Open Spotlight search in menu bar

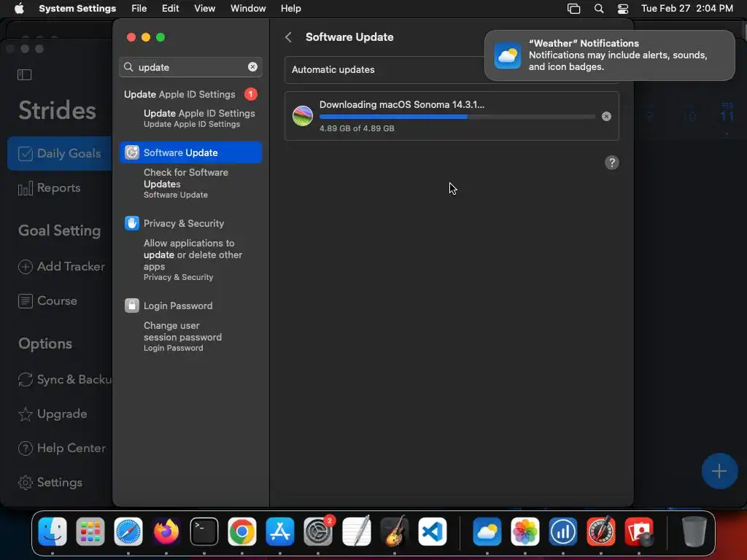599,9
